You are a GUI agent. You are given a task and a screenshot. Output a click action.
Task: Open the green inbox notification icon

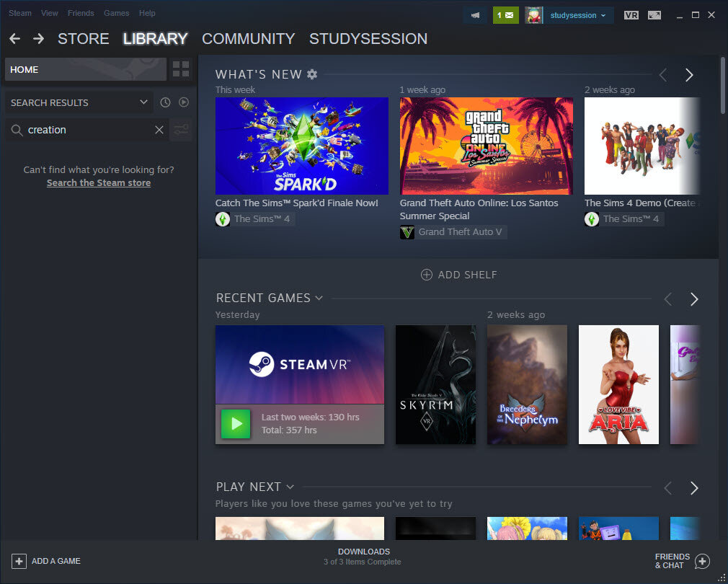click(505, 15)
